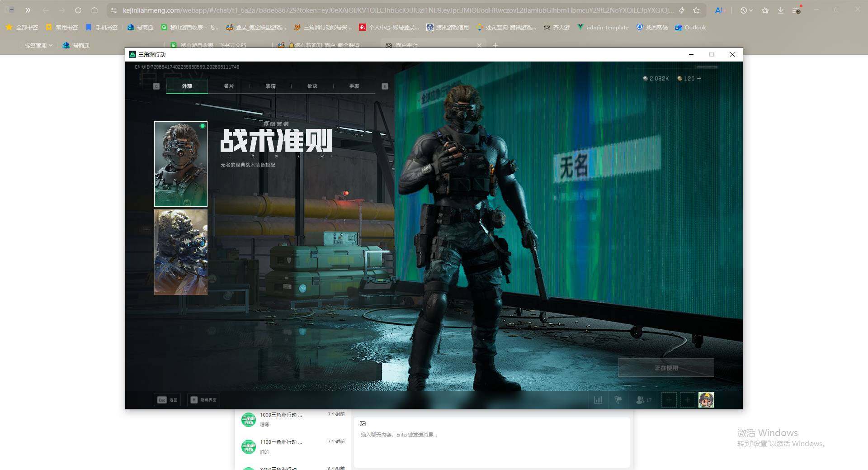Screen dimensions: 868x470
Task: Open the 全部书签 bookmarks folder
Action: click(22, 27)
